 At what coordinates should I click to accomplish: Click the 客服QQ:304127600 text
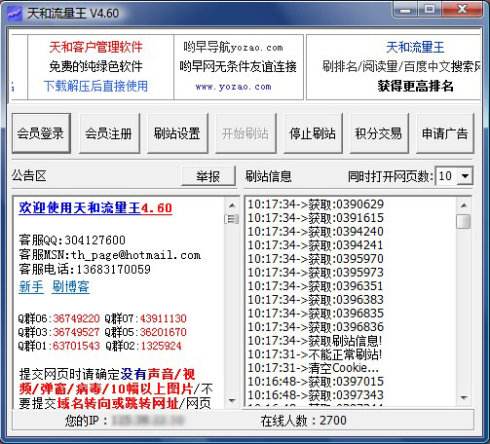[72, 240]
